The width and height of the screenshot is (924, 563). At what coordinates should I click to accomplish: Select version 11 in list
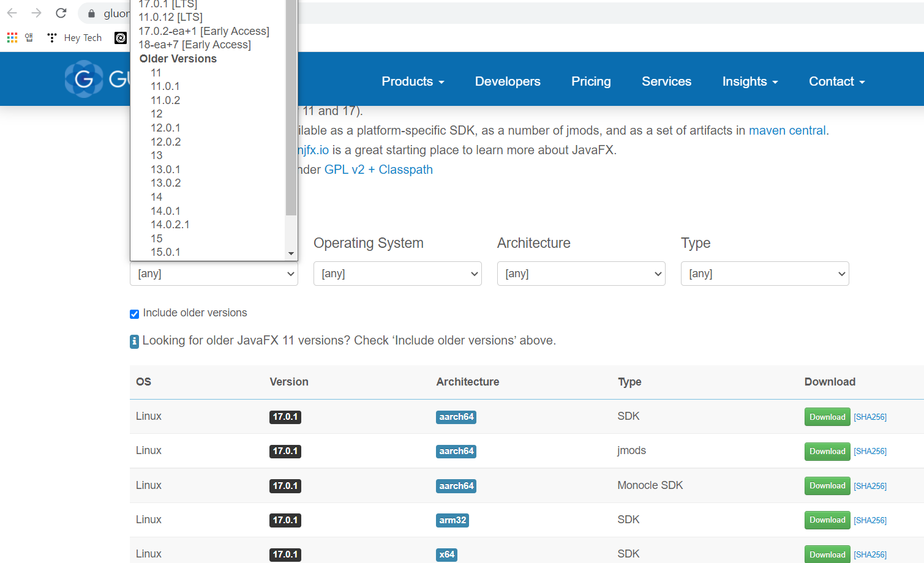[x=208, y=73]
